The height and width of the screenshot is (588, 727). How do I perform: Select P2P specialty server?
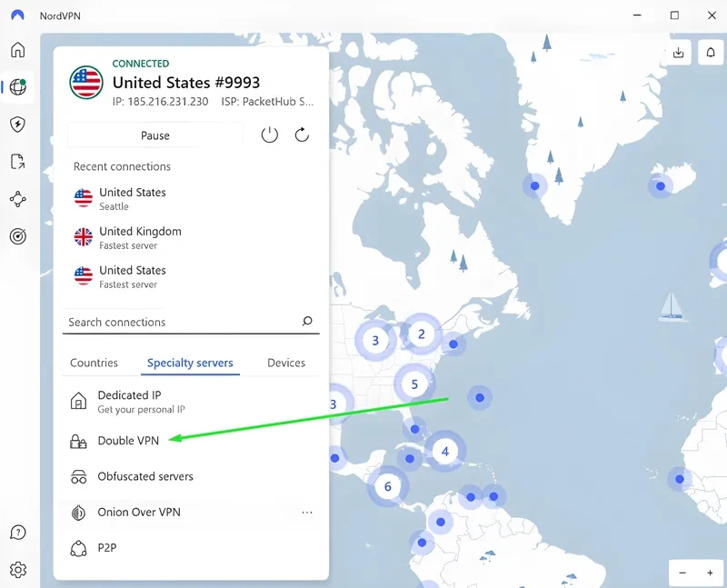[x=191, y=548]
